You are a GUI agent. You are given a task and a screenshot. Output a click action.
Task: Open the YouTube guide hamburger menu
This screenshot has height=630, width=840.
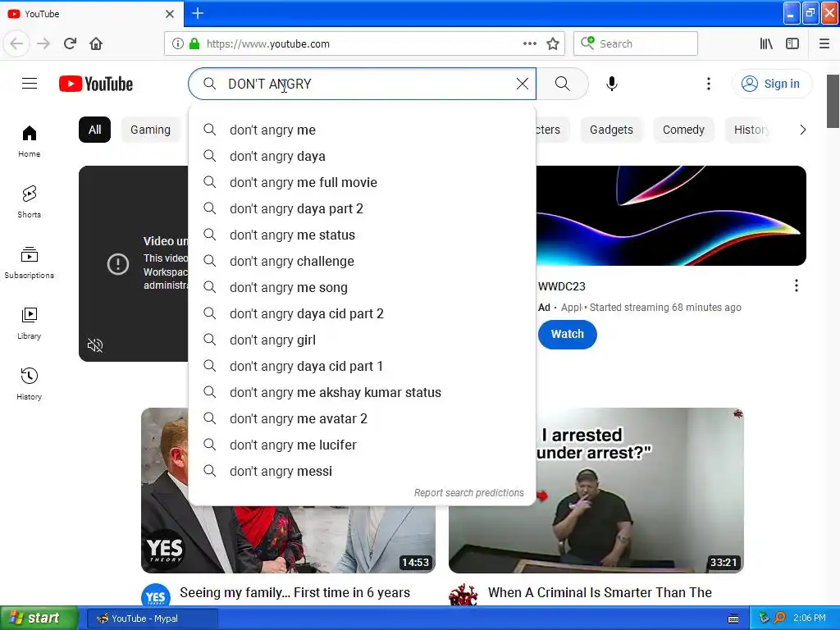pyautogui.click(x=30, y=84)
